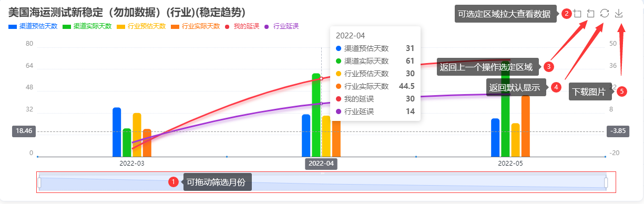The width and height of the screenshot is (644, 204).
Task: Click the red line data point at 2022-04
Action: [x=321, y=78]
